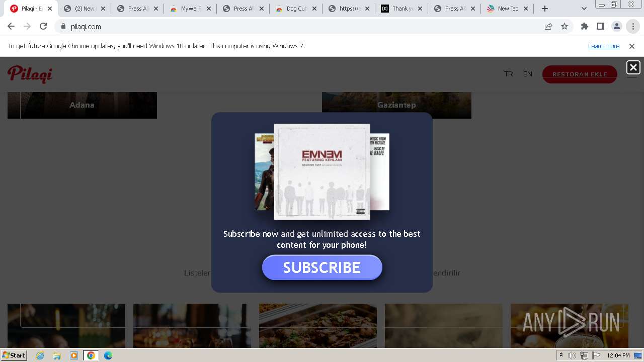The height and width of the screenshot is (362, 644).
Task: Bookmark this page with the star
Action: (x=565, y=27)
